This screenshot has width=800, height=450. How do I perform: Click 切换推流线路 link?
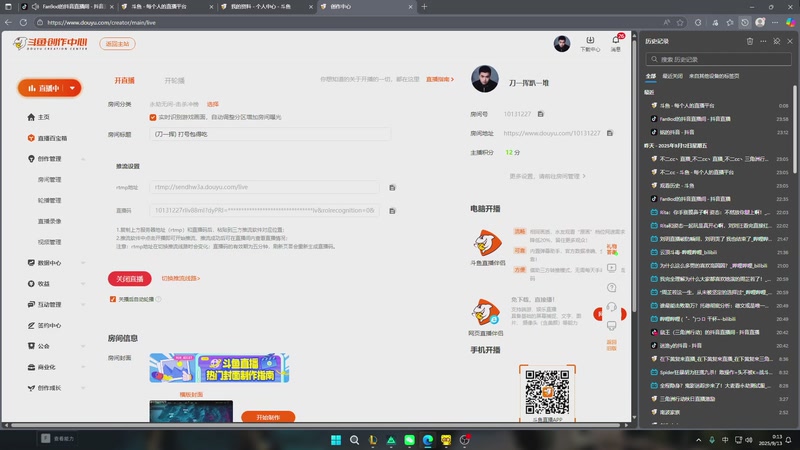click(x=181, y=279)
